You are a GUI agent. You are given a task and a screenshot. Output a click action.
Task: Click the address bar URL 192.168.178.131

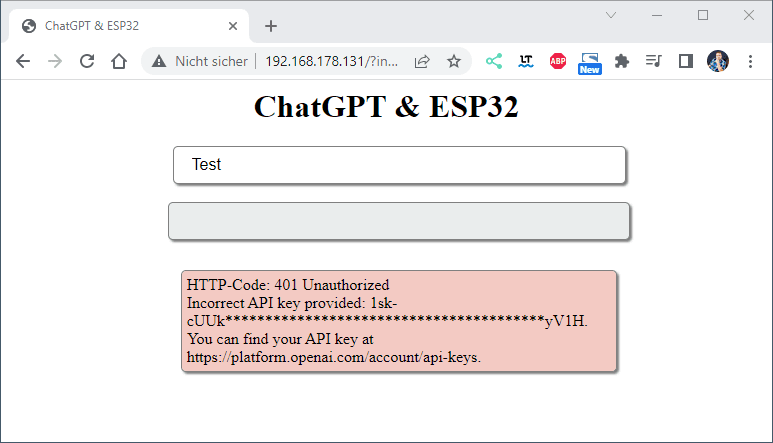tap(330, 61)
